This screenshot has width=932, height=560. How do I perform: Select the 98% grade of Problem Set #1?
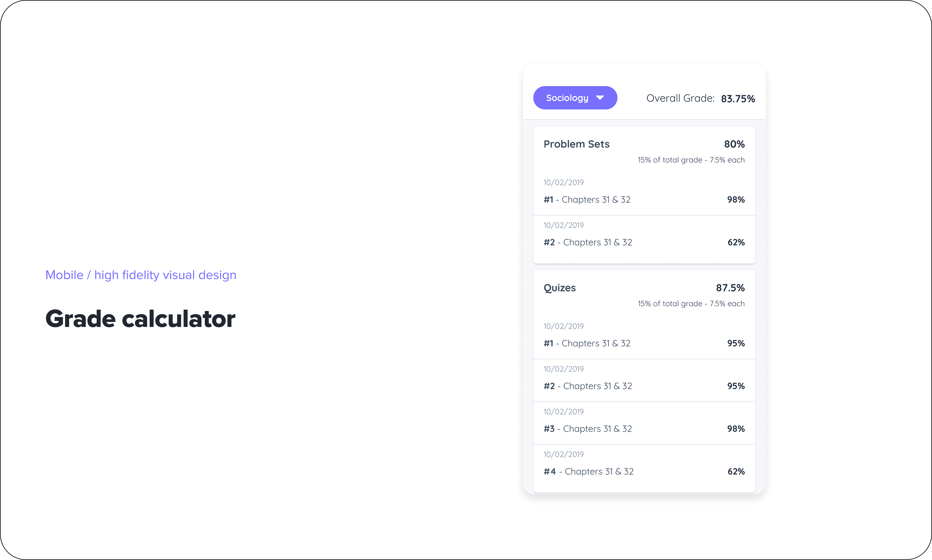point(736,199)
